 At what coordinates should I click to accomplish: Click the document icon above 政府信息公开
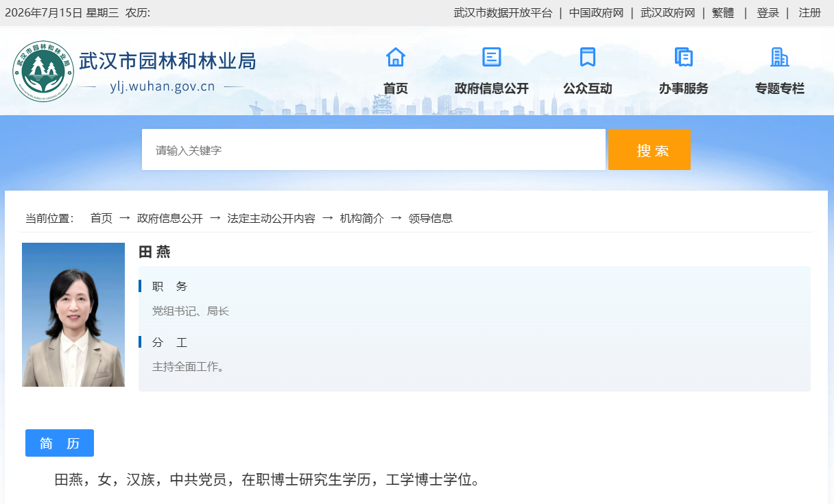pyautogui.click(x=492, y=57)
